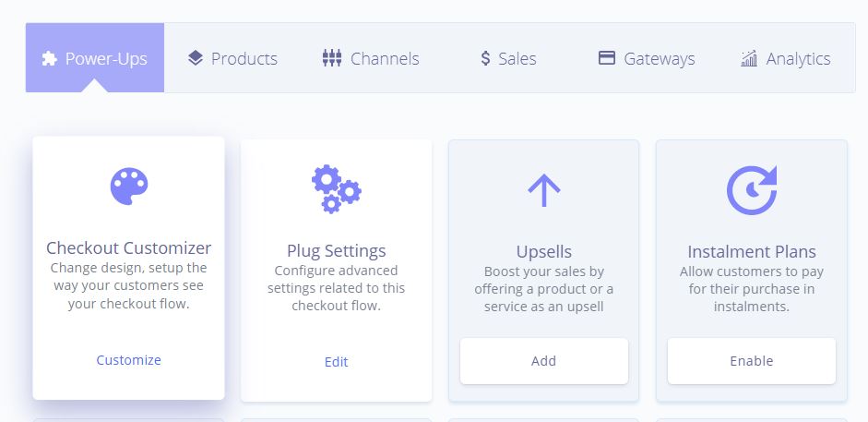Screen dimensions: 868x422
Task: Click the Checkout Customizer card title
Action: coord(129,247)
